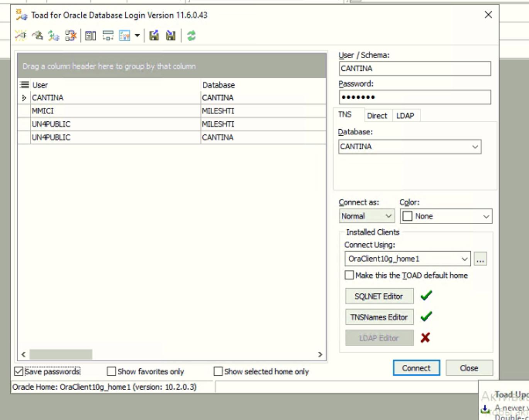Image resolution: width=529 pixels, height=420 pixels.
Task: Click the export connections floppy icon
Action: click(x=154, y=36)
